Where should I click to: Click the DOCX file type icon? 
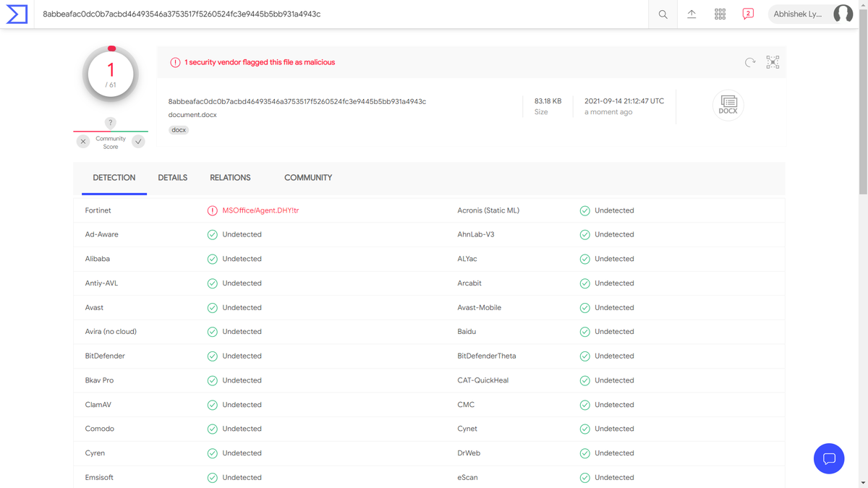click(728, 106)
